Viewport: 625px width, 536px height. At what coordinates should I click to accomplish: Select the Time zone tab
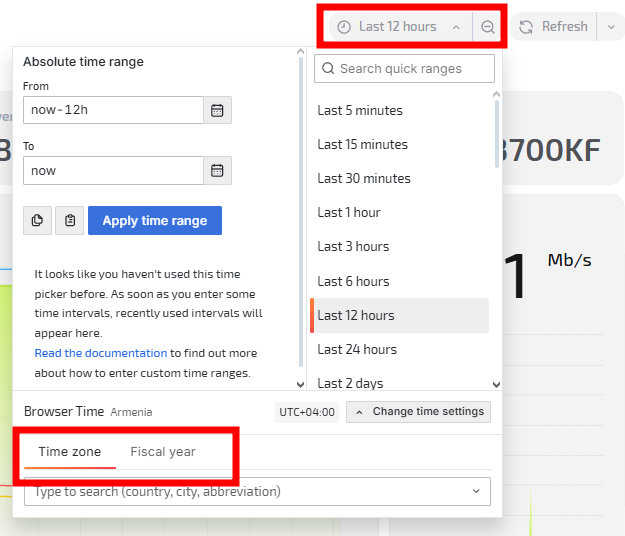[x=70, y=452]
